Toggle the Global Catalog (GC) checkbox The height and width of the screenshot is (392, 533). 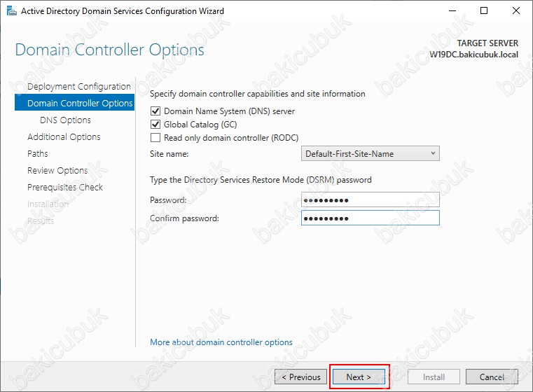(x=155, y=125)
